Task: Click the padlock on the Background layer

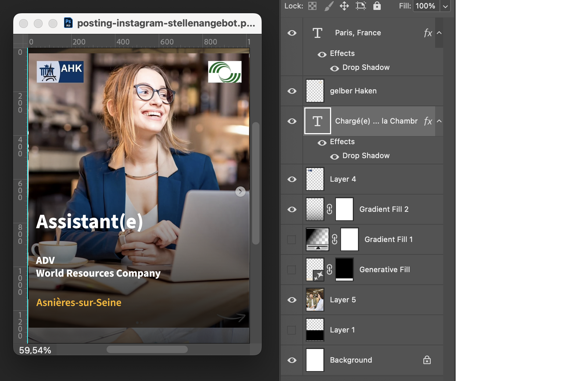Action: pyautogui.click(x=427, y=360)
